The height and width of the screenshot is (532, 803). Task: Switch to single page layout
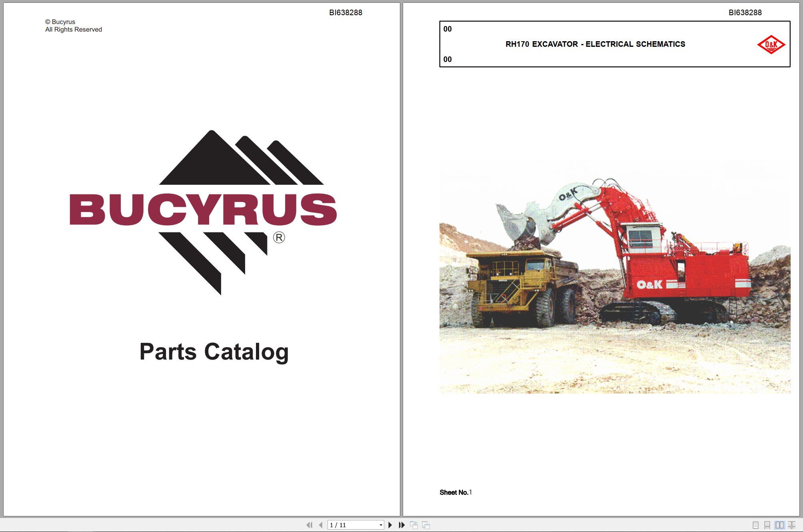point(755,525)
